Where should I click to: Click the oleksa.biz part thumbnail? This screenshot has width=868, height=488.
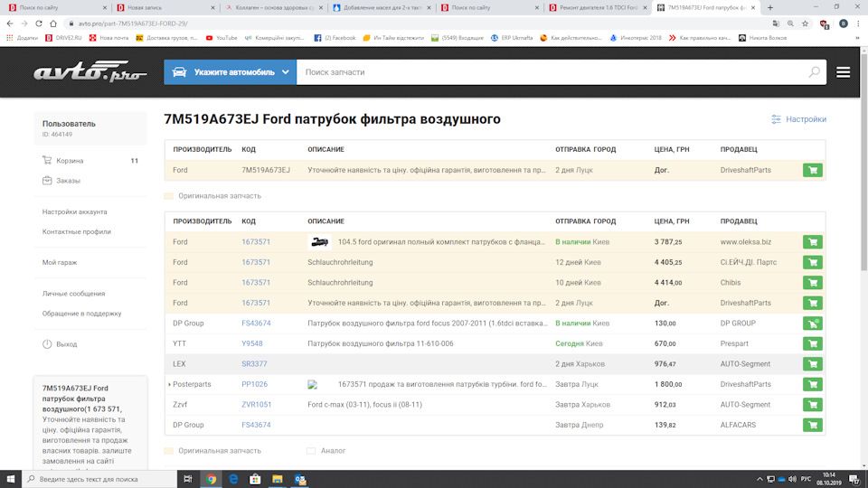[319, 242]
